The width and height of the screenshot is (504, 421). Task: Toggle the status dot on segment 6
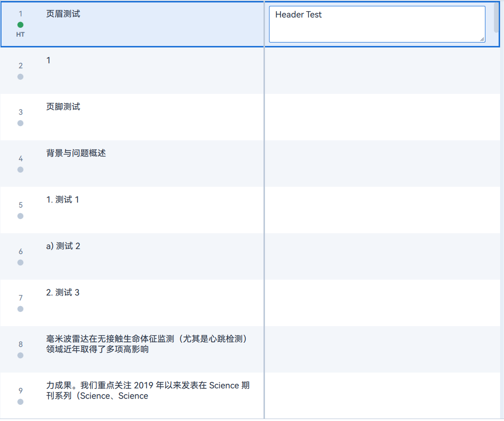coord(21,263)
